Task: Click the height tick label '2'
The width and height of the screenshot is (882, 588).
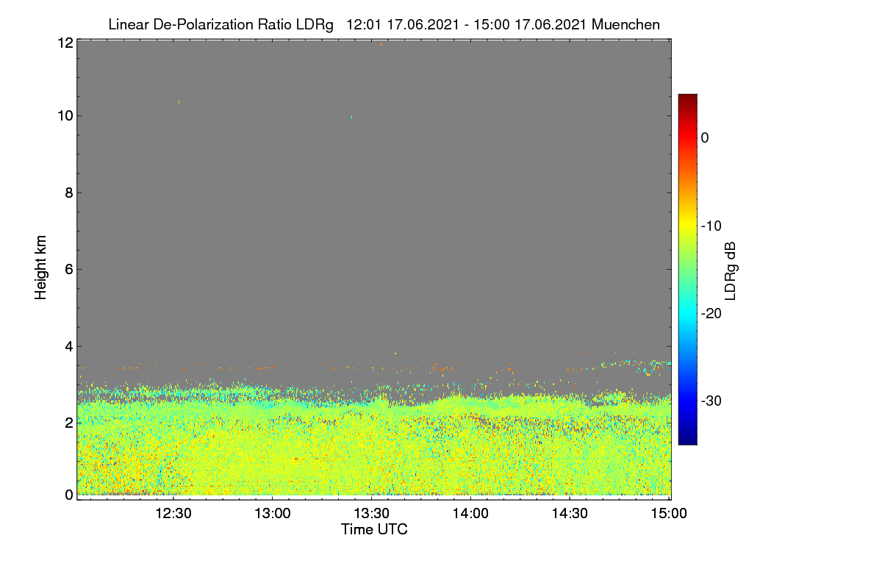Action: click(68, 423)
